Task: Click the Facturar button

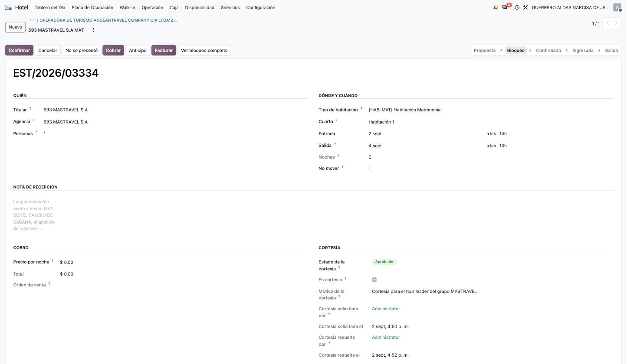Action: pyautogui.click(x=164, y=50)
